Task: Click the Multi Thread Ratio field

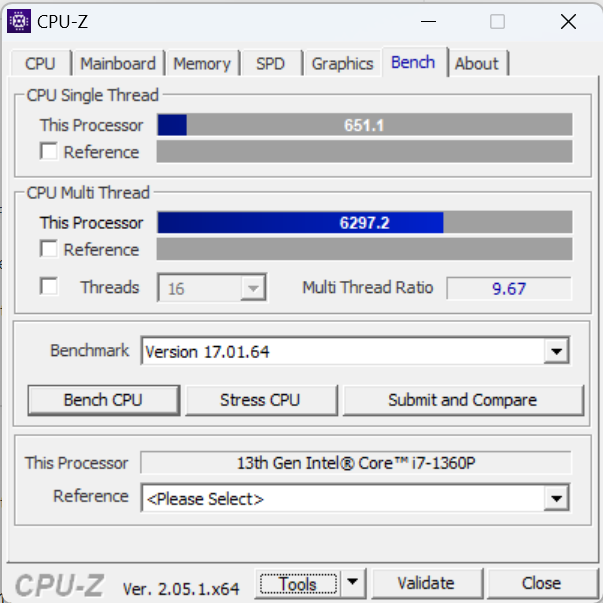Action: coord(509,288)
